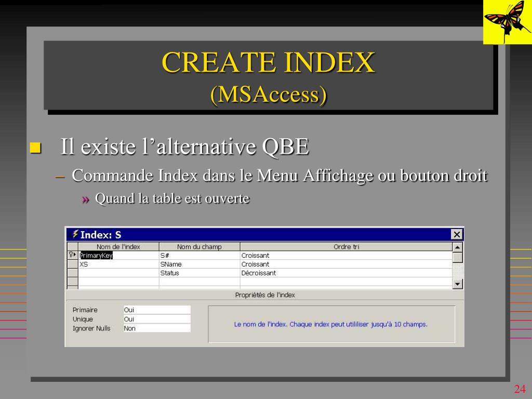This screenshot has width=532, height=399.
Task: Click the Primaire property value Oui
Action: [x=157, y=310]
